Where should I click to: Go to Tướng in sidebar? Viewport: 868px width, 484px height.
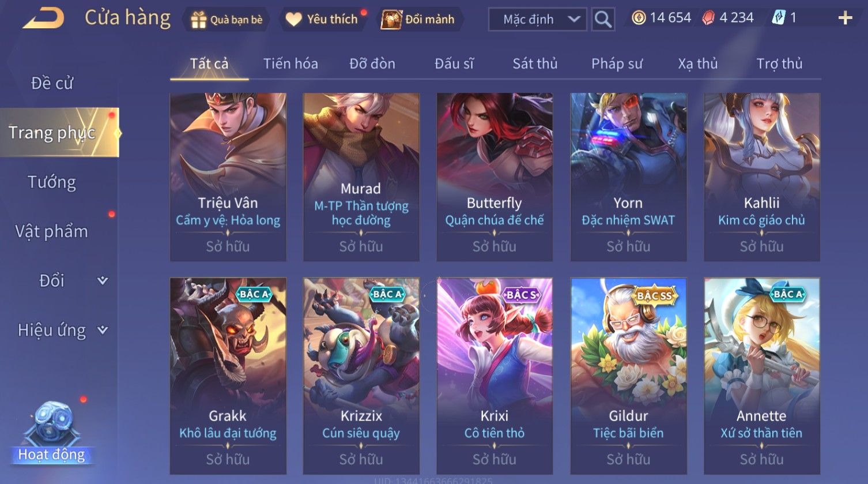click(x=52, y=182)
